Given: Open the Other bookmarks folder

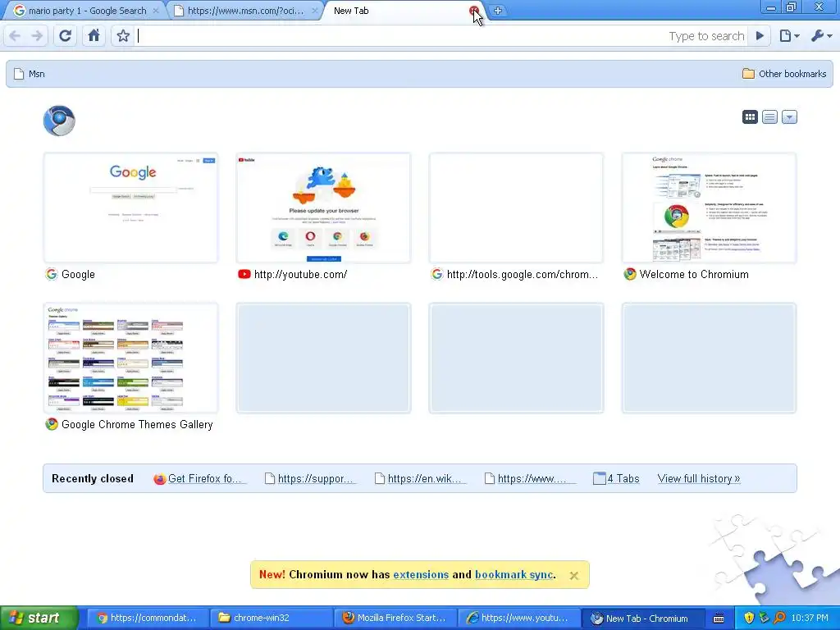Looking at the screenshot, I should (x=784, y=74).
